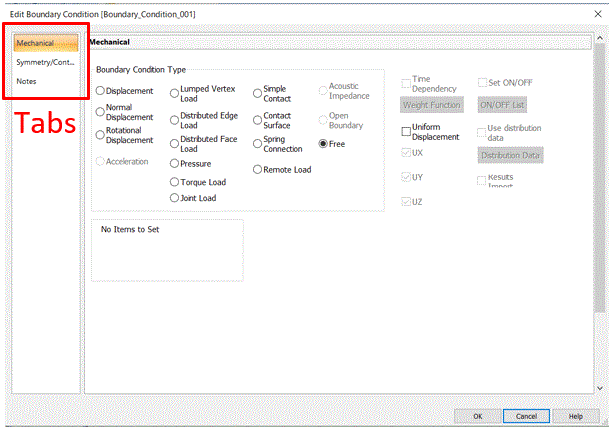Click the Help button

(575, 415)
